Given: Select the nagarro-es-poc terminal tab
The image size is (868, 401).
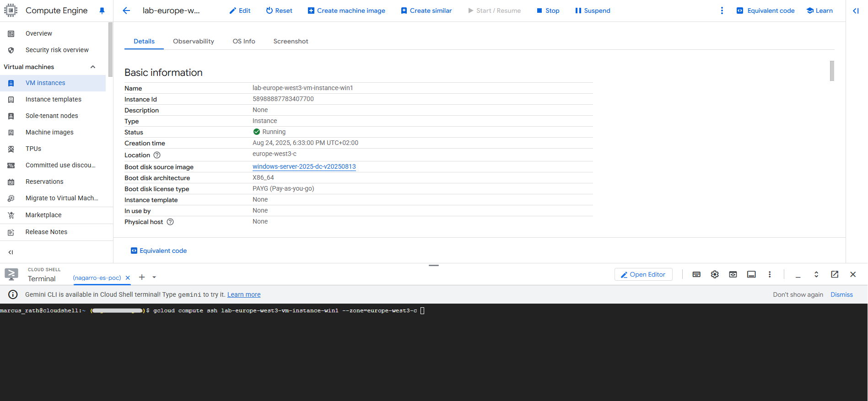Looking at the screenshot, I should (97, 278).
